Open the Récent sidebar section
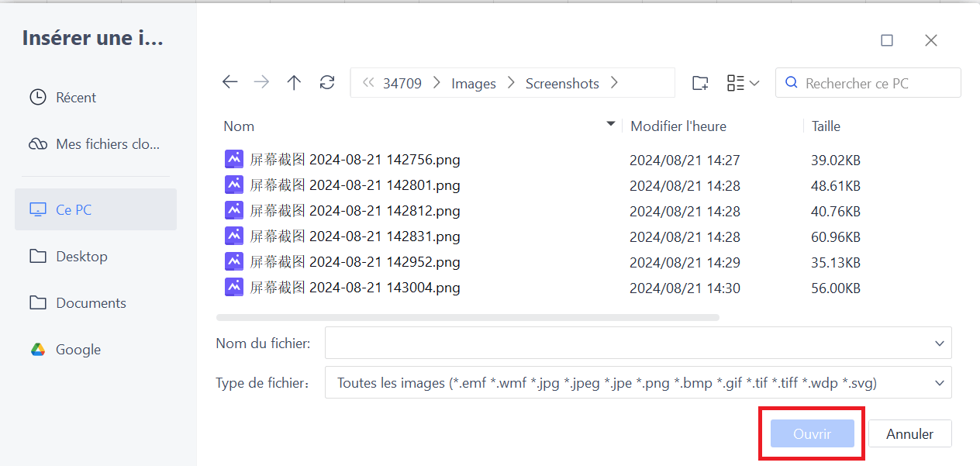The height and width of the screenshot is (466, 980). [x=76, y=98]
